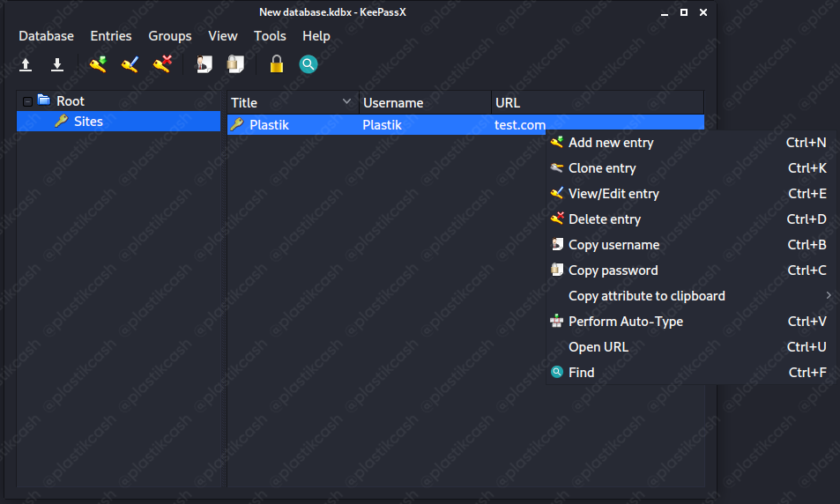Open the Title column sort dropdown arrow

point(346,102)
